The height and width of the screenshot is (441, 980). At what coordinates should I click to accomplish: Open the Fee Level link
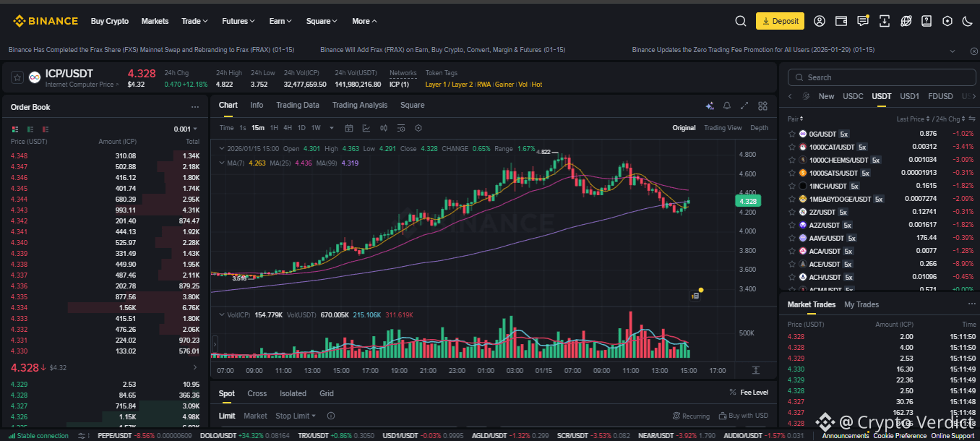[749, 393]
